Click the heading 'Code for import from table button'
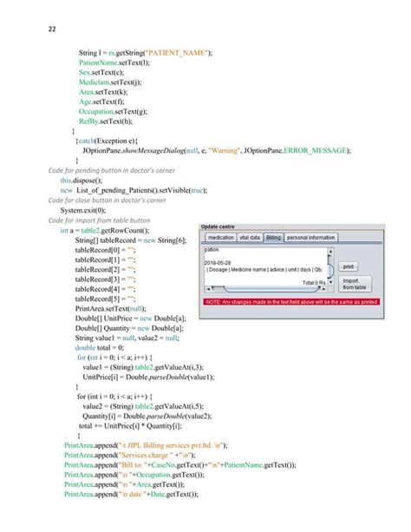 coord(99,220)
